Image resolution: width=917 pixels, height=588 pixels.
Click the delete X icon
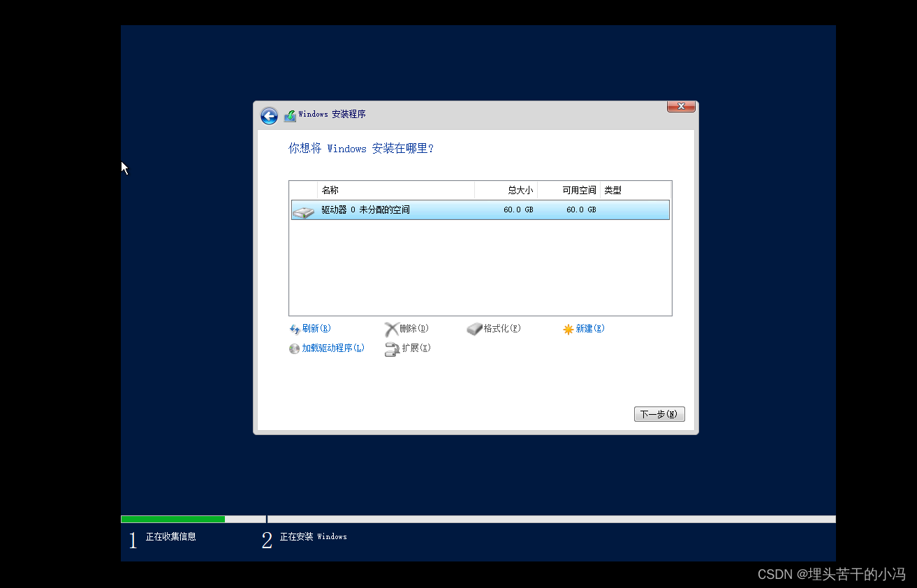pos(392,329)
